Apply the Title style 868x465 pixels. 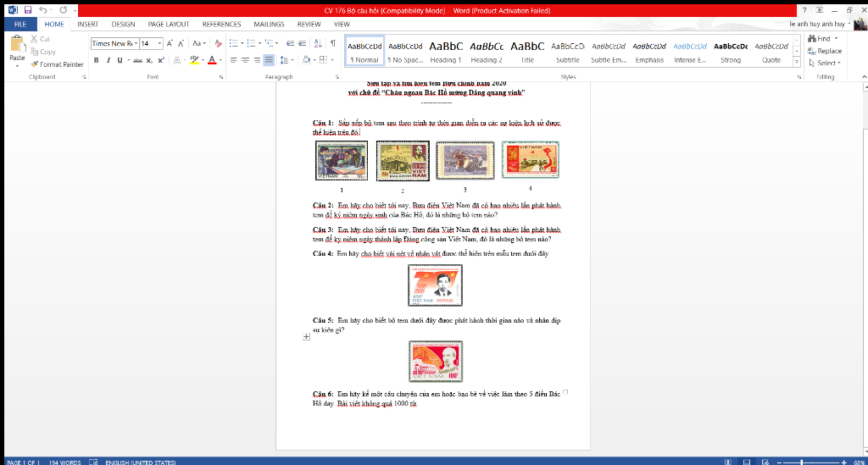click(x=527, y=52)
